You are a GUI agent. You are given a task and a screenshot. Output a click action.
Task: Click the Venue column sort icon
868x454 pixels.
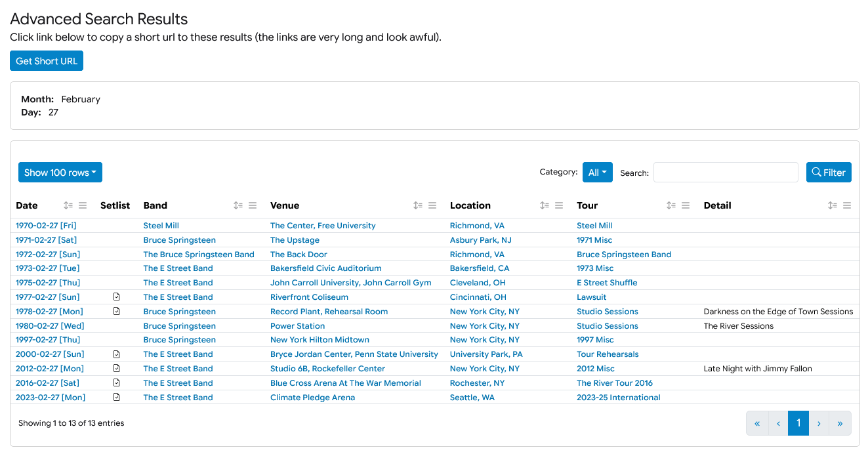418,205
